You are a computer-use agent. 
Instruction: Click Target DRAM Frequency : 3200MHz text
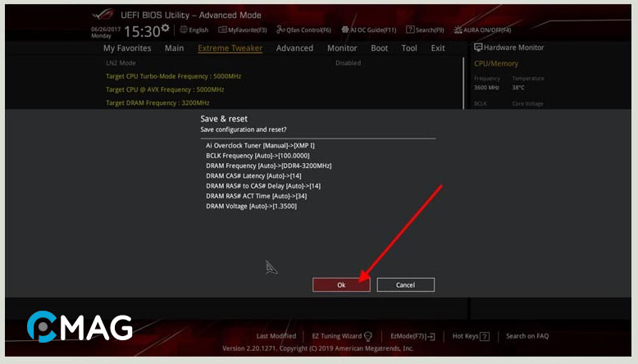pos(157,103)
